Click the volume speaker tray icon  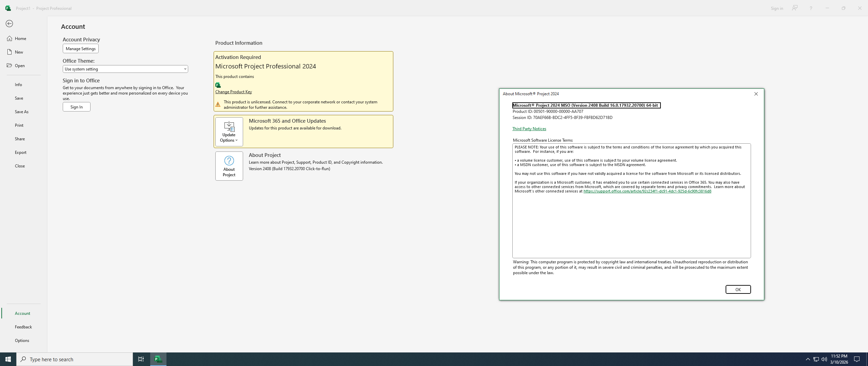point(824,359)
